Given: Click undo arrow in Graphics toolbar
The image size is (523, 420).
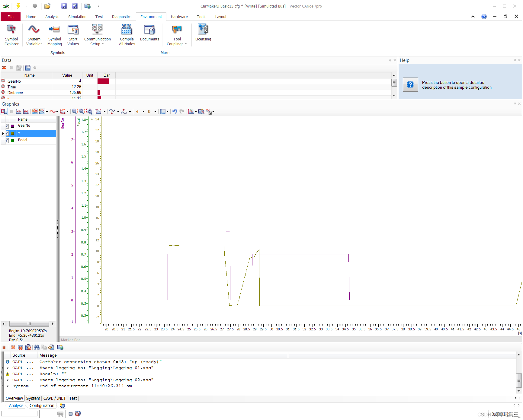Looking at the screenshot, I should coord(175,112).
